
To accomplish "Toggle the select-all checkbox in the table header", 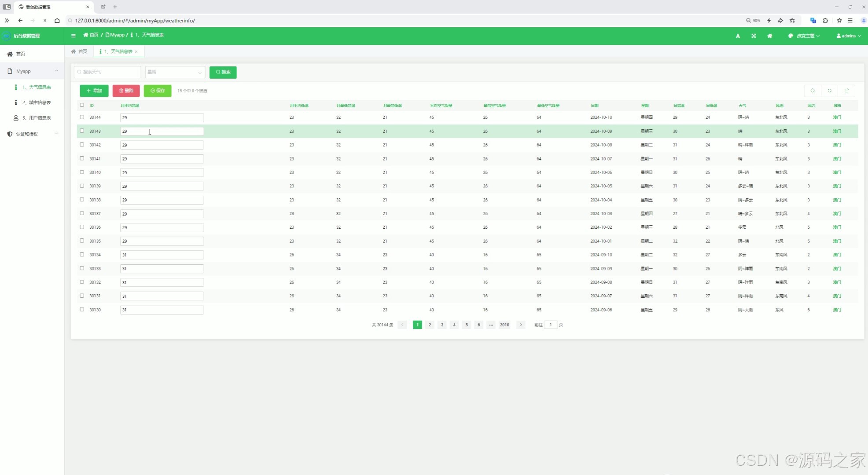I will point(82,105).
